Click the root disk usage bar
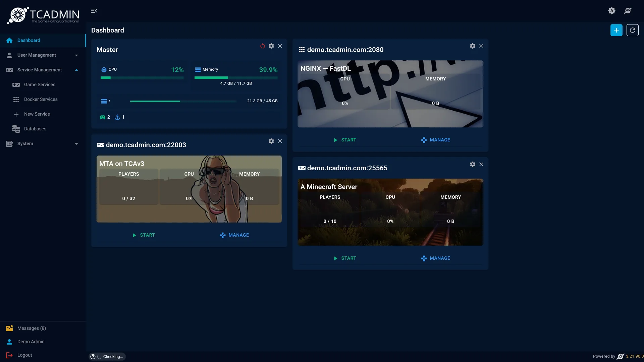The width and height of the screenshot is (644, 362). [x=183, y=101]
